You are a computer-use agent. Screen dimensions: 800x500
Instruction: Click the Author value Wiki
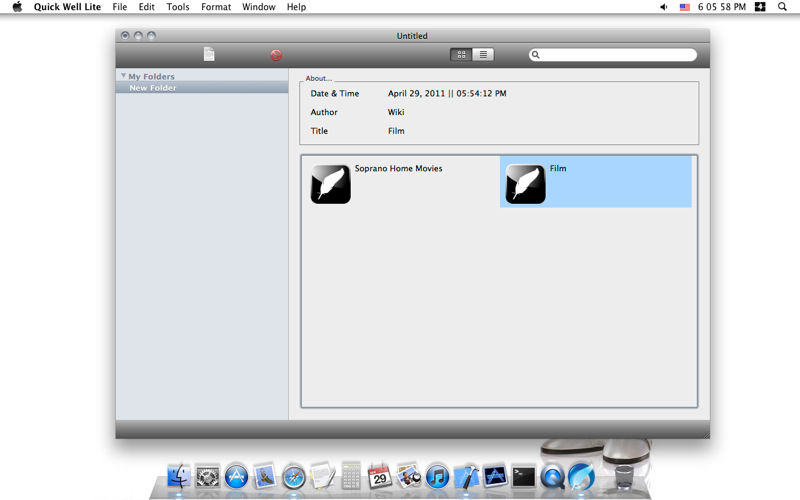[x=396, y=112]
